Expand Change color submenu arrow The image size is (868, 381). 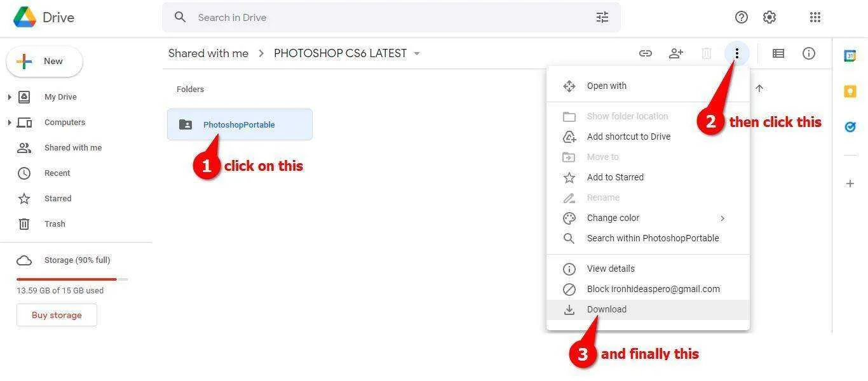722,218
